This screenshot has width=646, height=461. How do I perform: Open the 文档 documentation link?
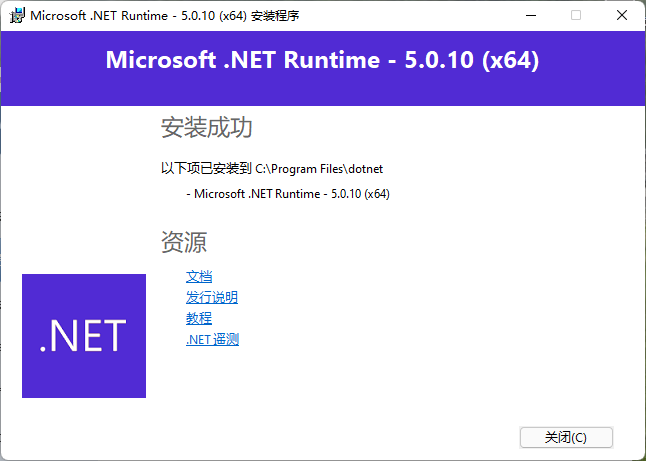(199, 276)
